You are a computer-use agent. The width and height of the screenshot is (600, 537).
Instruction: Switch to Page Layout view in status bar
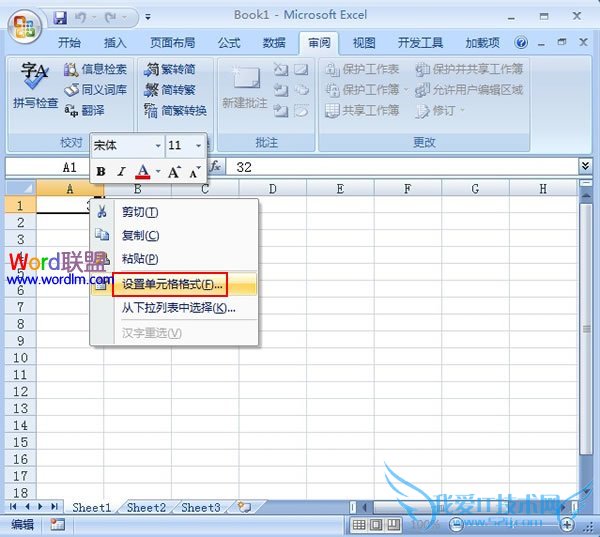[x=375, y=525]
